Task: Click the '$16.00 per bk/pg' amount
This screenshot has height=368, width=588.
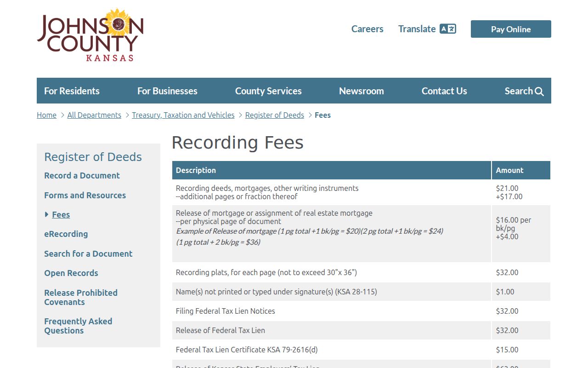Action: [x=514, y=224]
